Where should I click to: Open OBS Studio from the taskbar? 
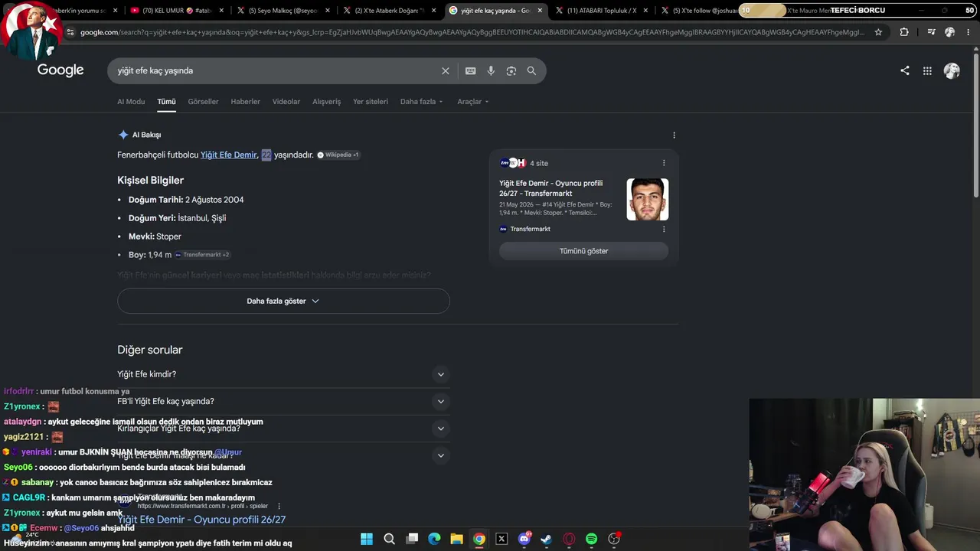613,539
